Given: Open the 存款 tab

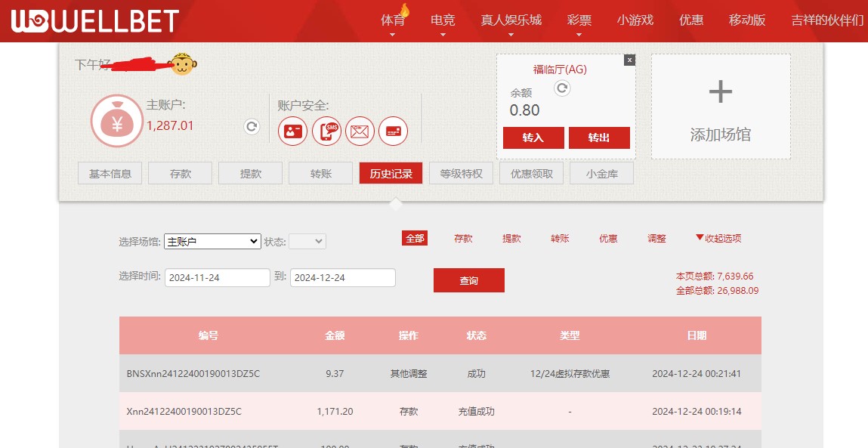Looking at the screenshot, I should [180, 174].
